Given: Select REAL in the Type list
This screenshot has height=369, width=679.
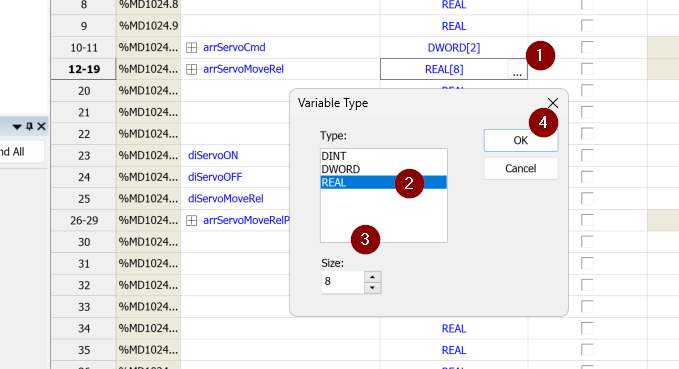Looking at the screenshot, I should 383,182.
